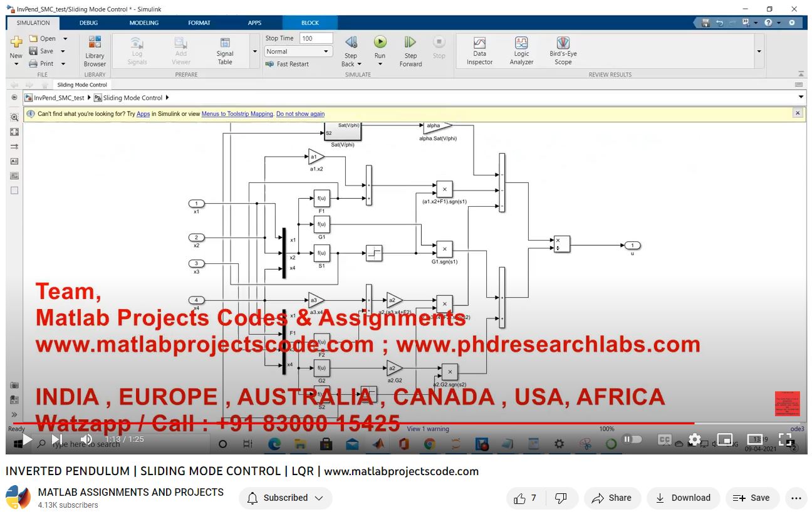Expand the Prepare gallery dropdown arrow
Image resolution: width=812 pixels, height=519 pixels.
[254, 51]
